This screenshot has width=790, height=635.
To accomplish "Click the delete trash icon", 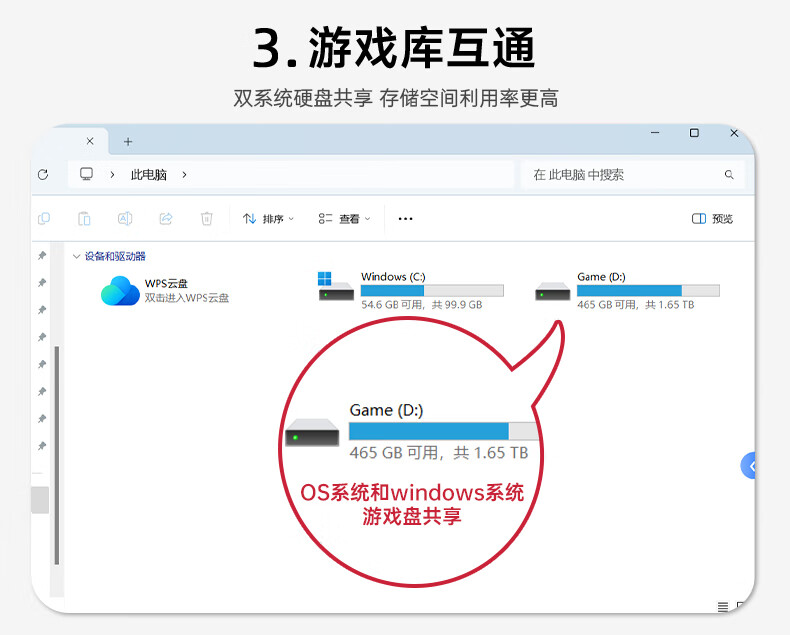I will (x=207, y=219).
